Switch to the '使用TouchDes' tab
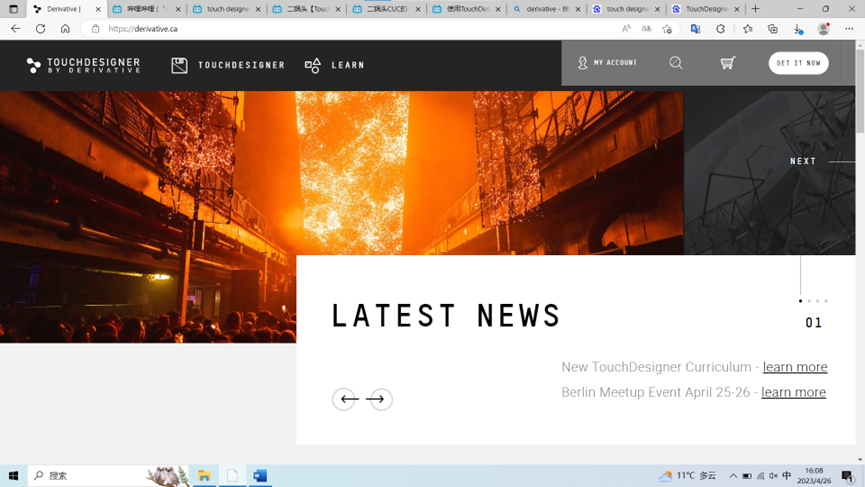Screen dimensions: 865x487 [466, 9]
